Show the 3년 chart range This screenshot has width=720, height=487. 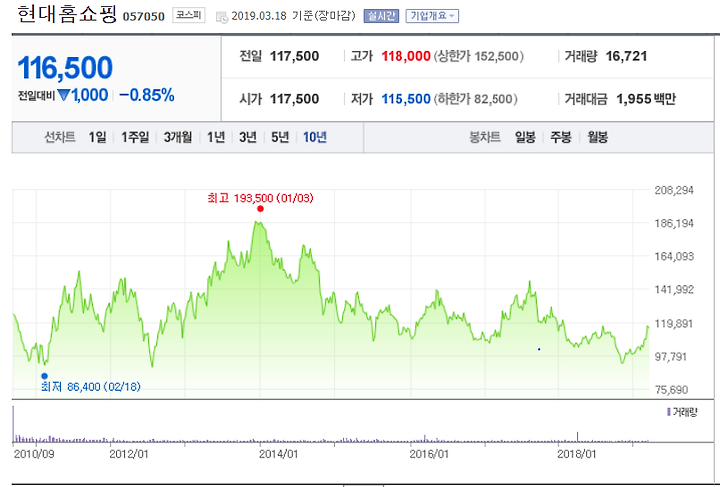pos(248,137)
